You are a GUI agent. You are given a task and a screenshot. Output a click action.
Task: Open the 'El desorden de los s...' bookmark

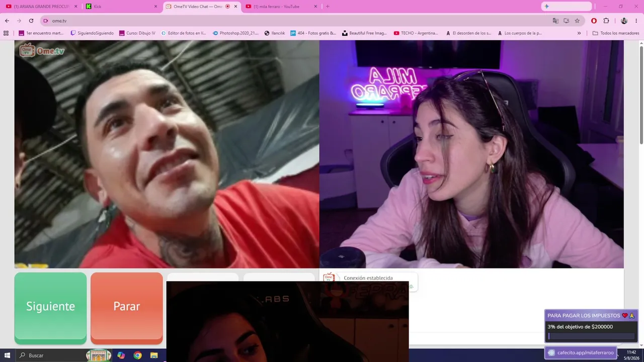[468, 33]
